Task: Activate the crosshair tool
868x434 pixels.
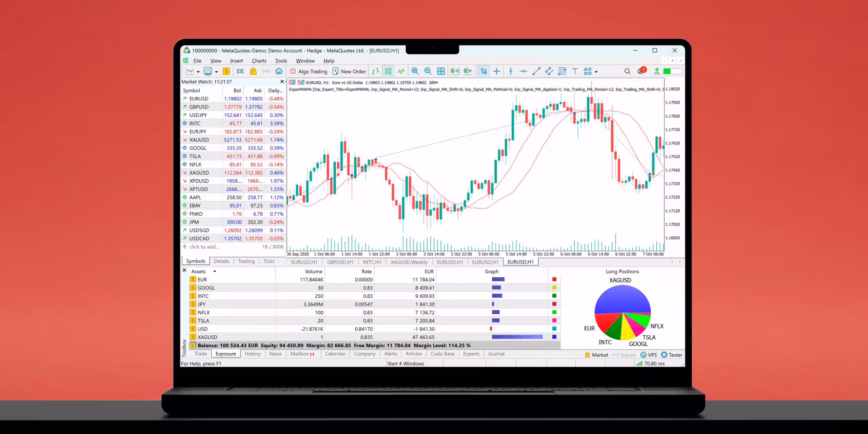Action: [497, 71]
